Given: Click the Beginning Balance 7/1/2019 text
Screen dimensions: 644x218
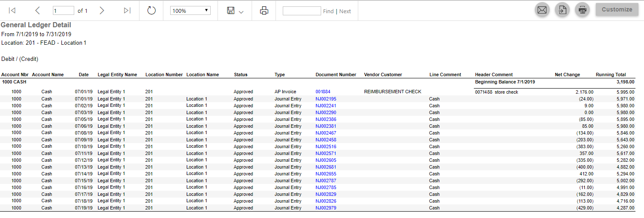Looking at the screenshot, I should coord(505,82).
